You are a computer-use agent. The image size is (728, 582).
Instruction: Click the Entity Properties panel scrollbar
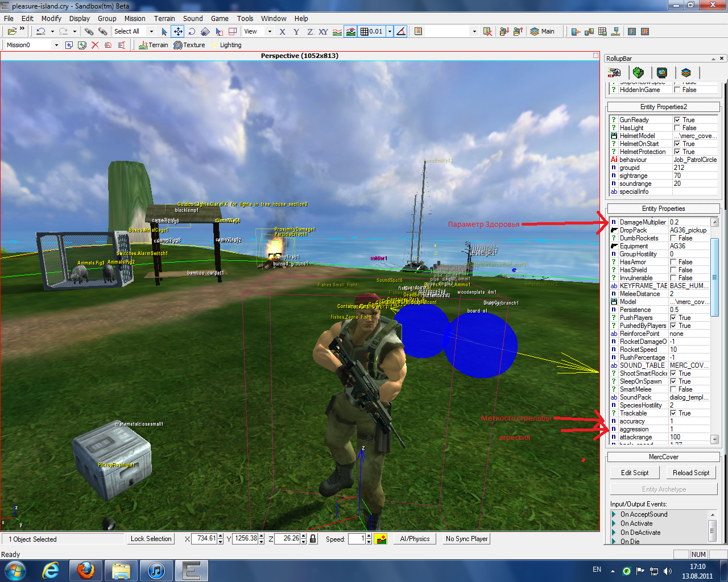[x=715, y=330]
